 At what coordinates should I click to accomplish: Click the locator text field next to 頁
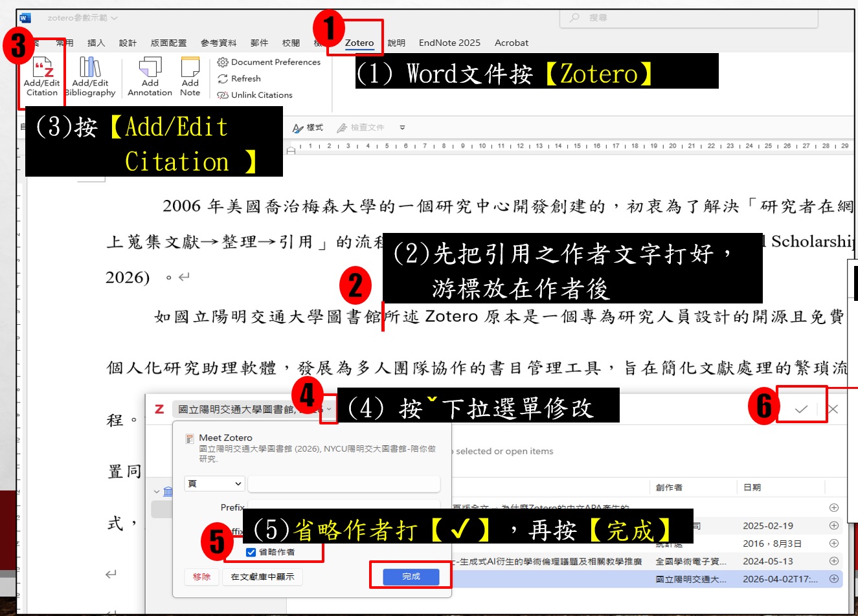(344, 484)
